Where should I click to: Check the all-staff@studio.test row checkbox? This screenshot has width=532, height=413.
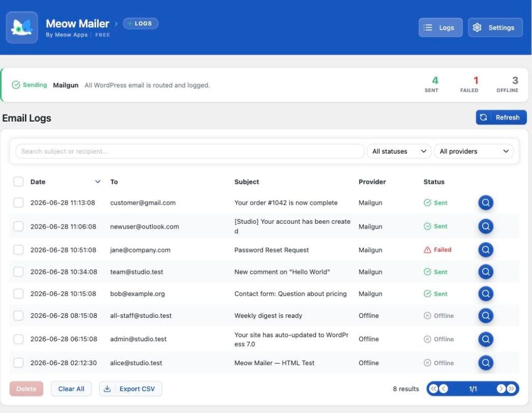(18, 316)
